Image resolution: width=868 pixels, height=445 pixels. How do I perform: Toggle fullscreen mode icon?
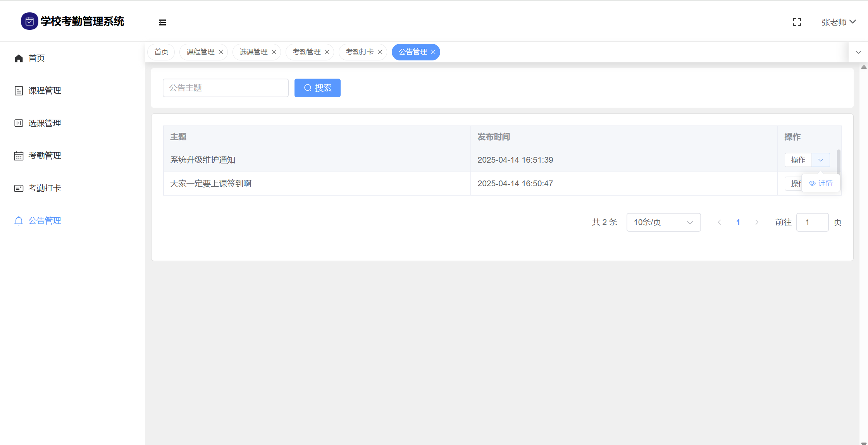(797, 22)
